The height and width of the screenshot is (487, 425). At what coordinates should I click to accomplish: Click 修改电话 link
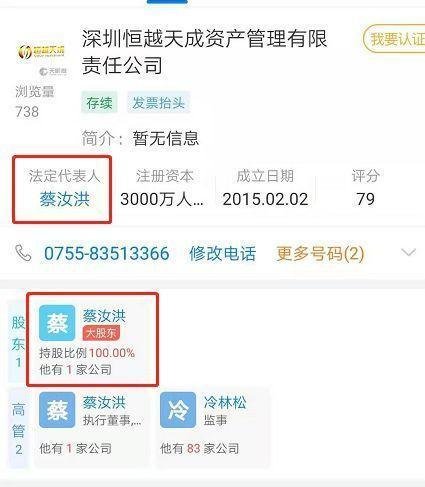(x=222, y=253)
